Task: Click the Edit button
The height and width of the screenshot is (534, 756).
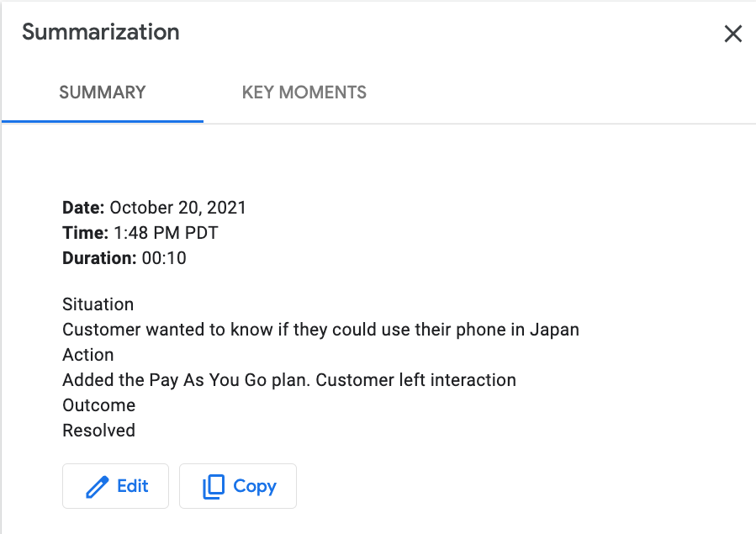Action: (x=116, y=486)
